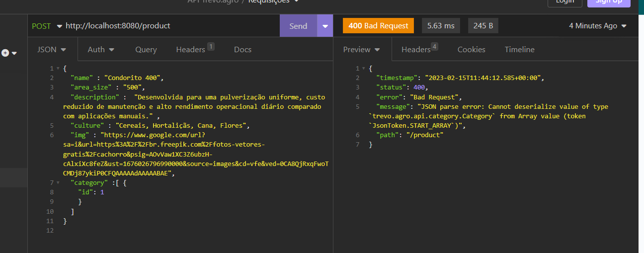
Task: Click the plus icon to create request
Action: point(5,53)
